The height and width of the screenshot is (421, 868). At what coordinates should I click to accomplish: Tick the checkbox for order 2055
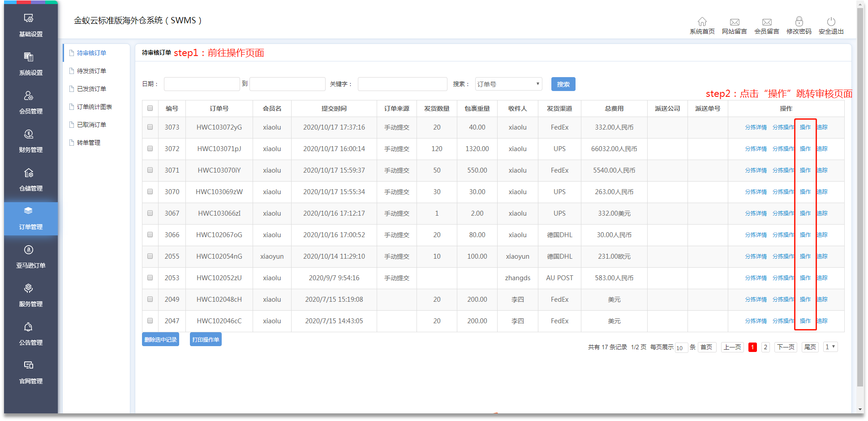pos(150,256)
